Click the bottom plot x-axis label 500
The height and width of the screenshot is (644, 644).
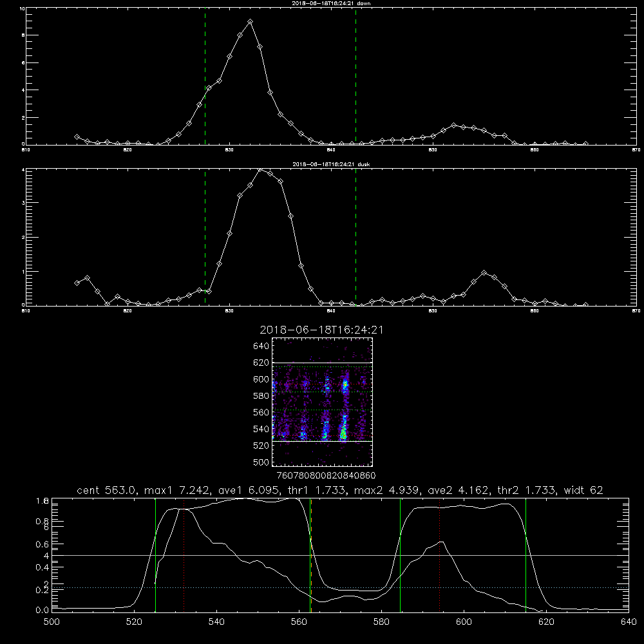tap(52, 622)
